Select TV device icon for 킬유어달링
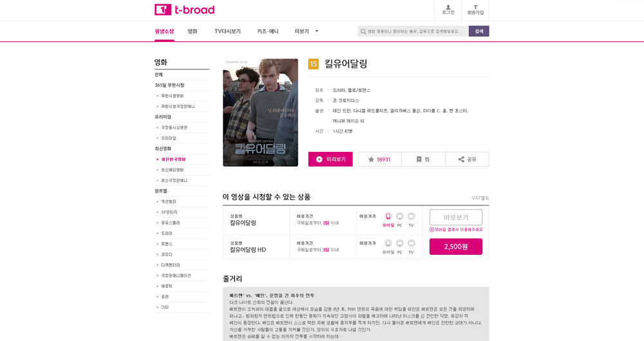644x341 pixels. click(x=411, y=216)
